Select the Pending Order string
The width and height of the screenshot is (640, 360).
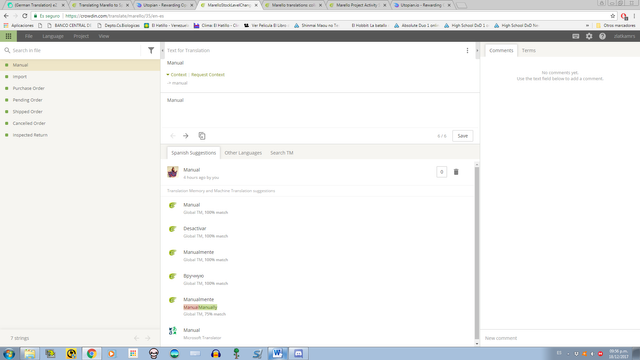80,100
